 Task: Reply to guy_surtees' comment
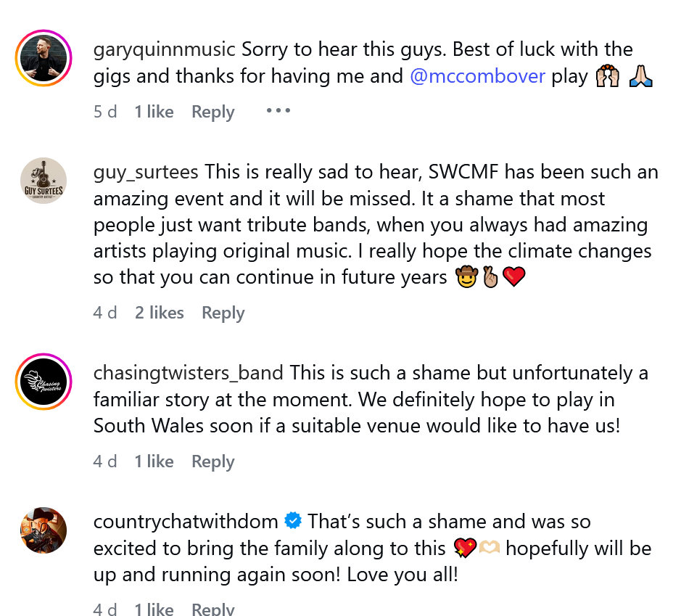(223, 313)
